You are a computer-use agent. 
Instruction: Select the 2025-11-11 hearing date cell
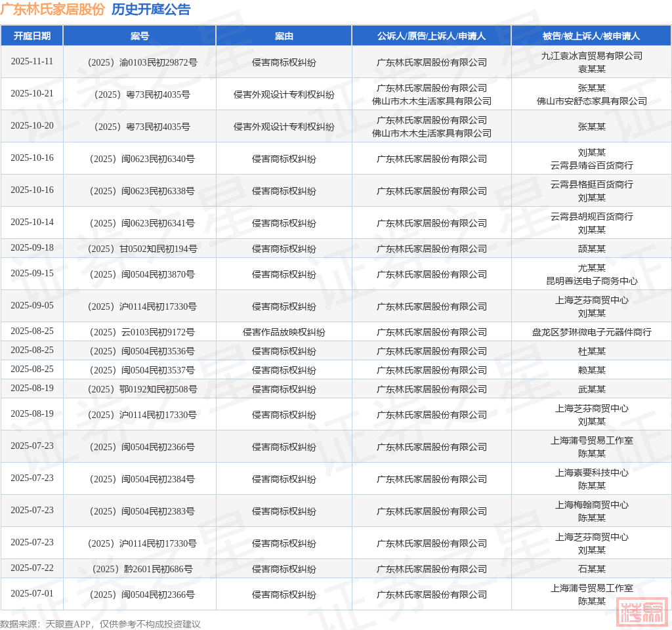point(32,62)
